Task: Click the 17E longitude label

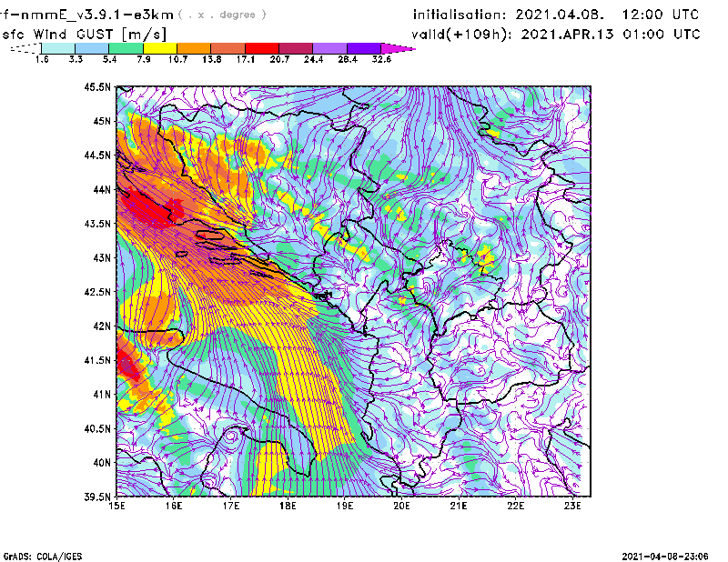Action: tap(231, 506)
